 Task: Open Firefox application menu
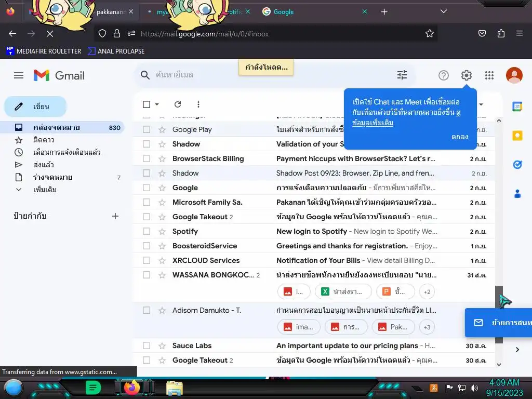tap(519, 33)
